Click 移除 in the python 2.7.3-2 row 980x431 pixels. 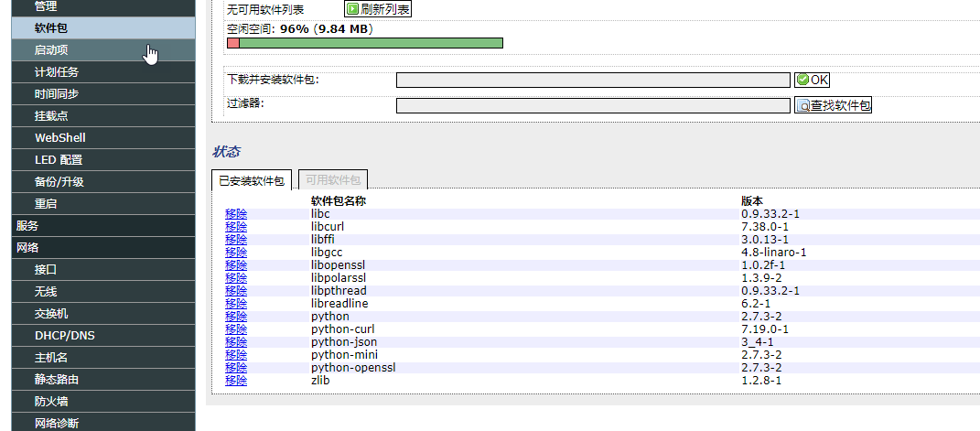[236, 316]
